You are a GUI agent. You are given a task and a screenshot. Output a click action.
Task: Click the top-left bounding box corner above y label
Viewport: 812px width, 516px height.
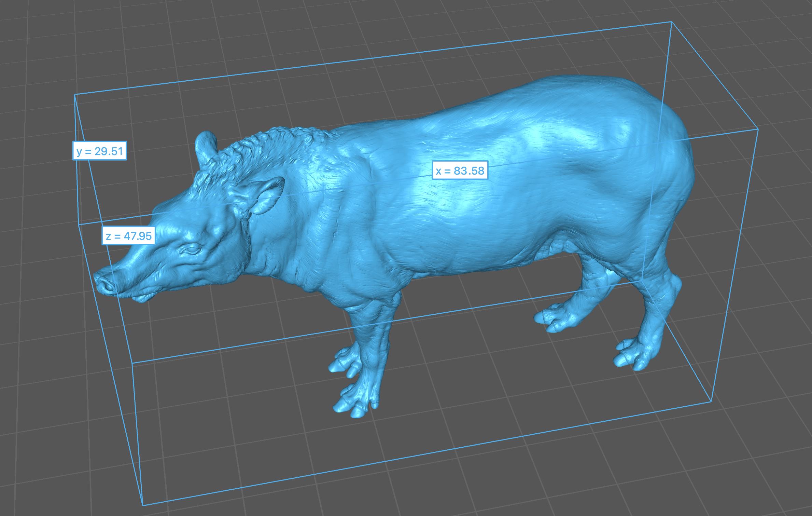(x=75, y=95)
